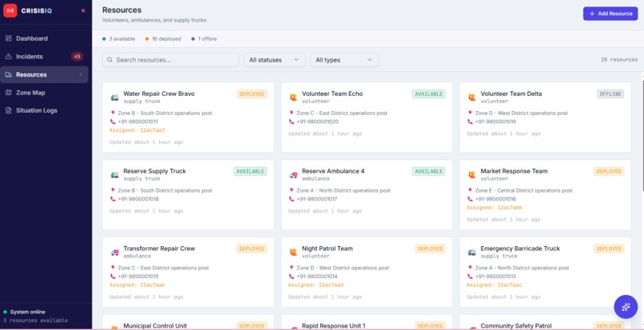The height and width of the screenshot is (330, 644).
Task: Click location pin on Emergency Barricade Truck card
Action: click(x=470, y=268)
